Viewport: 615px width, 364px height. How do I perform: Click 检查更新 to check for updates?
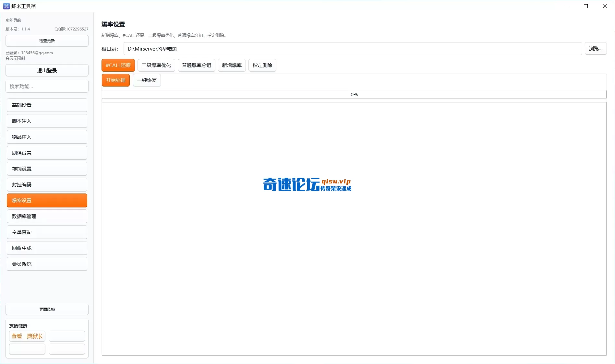pyautogui.click(x=47, y=41)
